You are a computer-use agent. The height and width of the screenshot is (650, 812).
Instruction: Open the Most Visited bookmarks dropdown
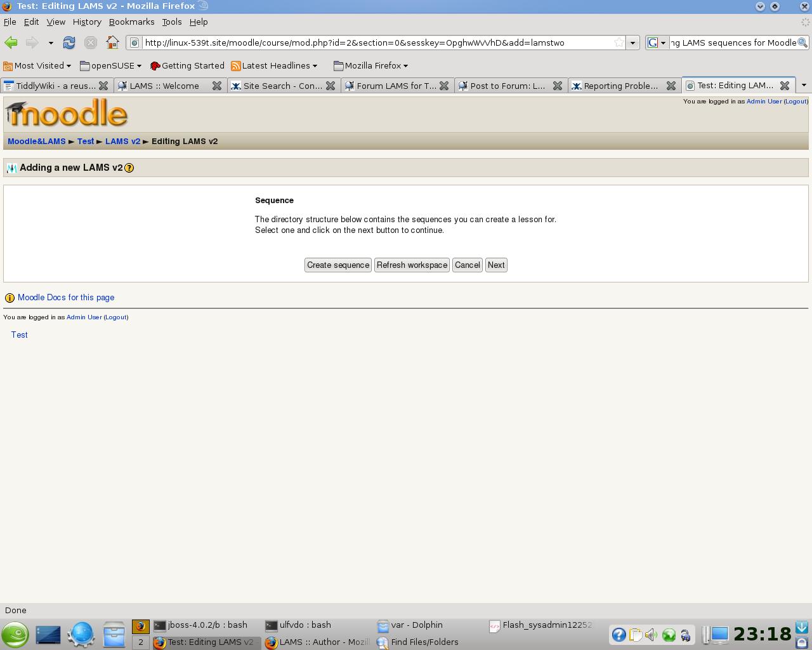click(x=37, y=65)
